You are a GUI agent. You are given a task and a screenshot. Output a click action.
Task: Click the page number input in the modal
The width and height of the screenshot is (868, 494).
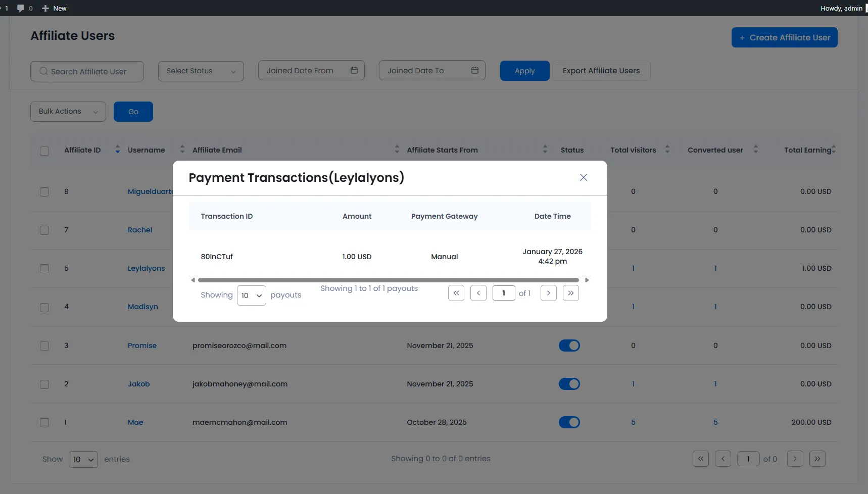click(504, 293)
